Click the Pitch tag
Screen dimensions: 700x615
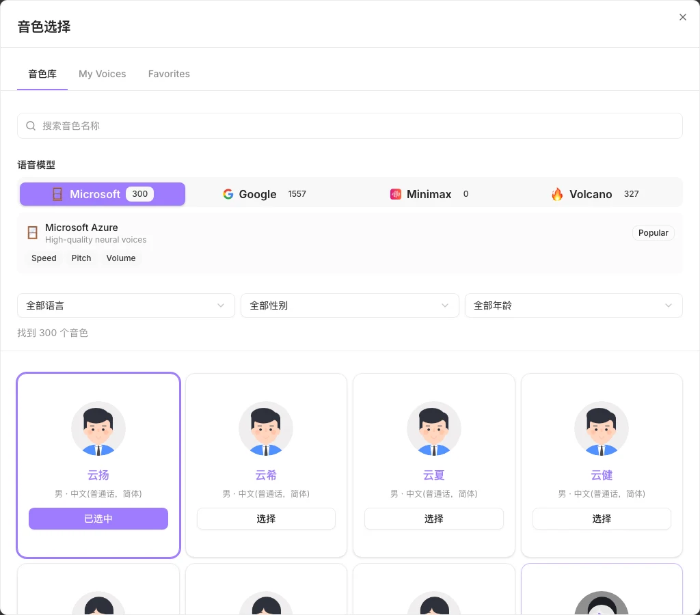pos(81,258)
